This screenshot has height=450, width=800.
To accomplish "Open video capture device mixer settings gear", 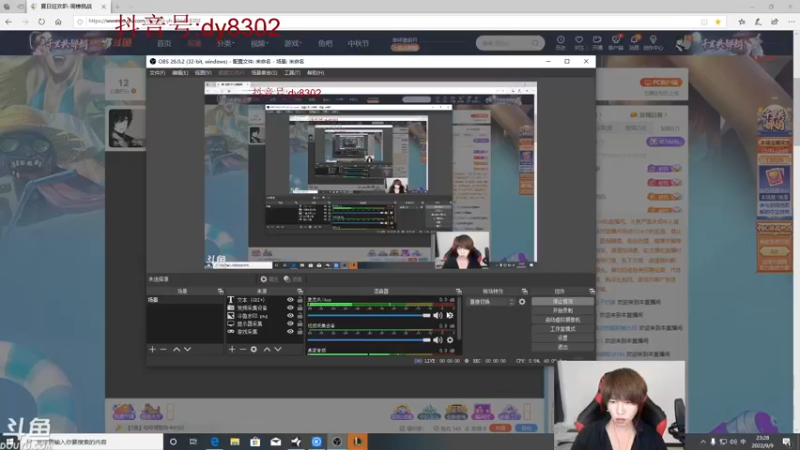I will pos(450,340).
